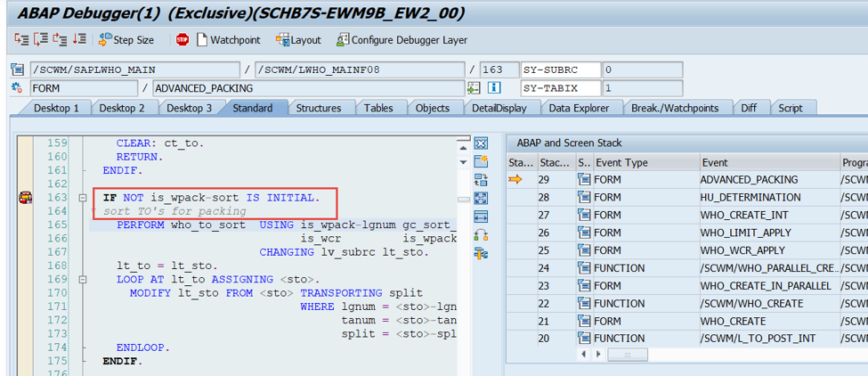This screenshot has width=868, height=376.
Task: Click the red STOP breakpoint icon
Action: point(183,40)
